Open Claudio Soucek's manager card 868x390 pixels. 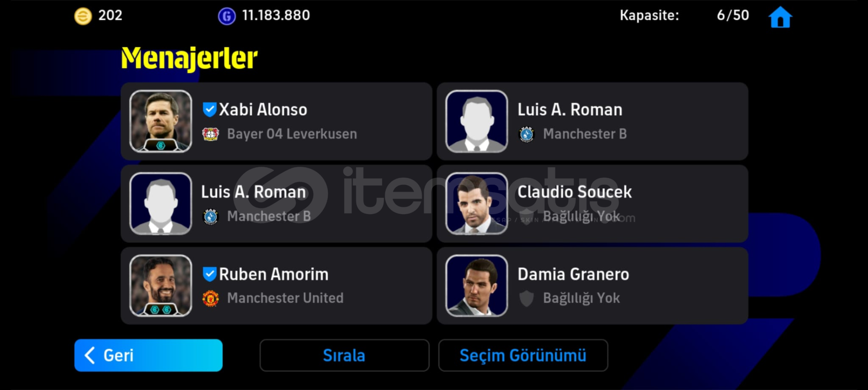tap(592, 203)
